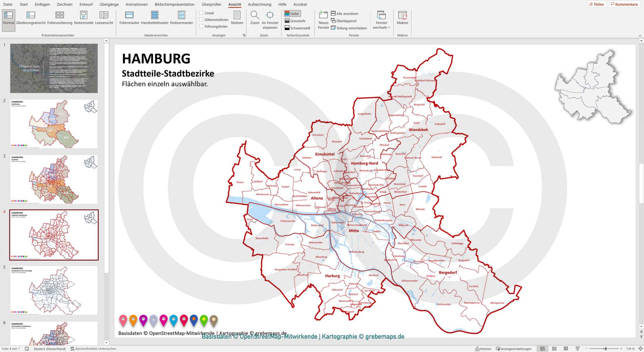Select the Notizenseite view

(x=83, y=19)
